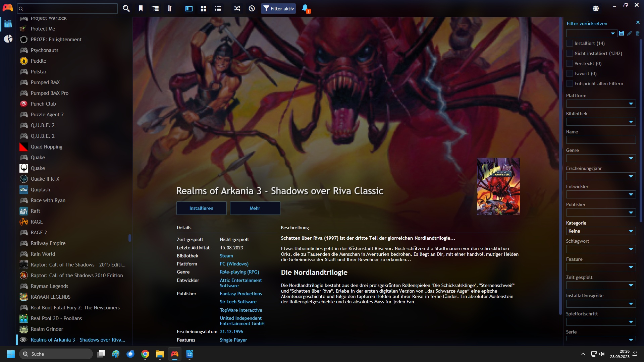This screenshot has height=362, width=644.
Task: Open the notifications bell
Action: [305, 8]
